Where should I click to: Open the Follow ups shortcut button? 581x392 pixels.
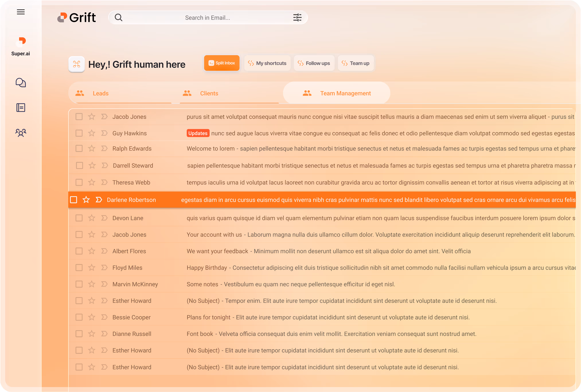(314, 63)
